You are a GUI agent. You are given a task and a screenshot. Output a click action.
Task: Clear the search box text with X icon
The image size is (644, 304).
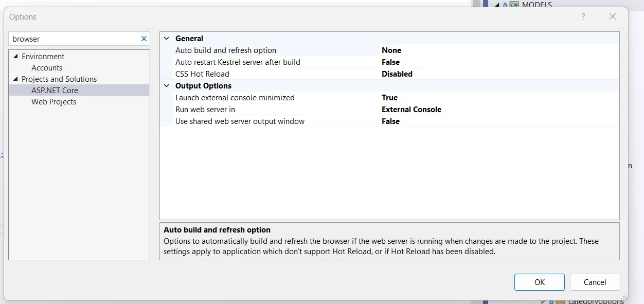pos(144,39)
